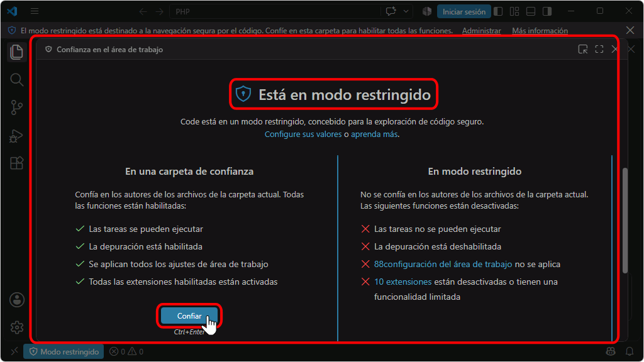
Task: Maximize the modal editor icon
Action: 599,50
